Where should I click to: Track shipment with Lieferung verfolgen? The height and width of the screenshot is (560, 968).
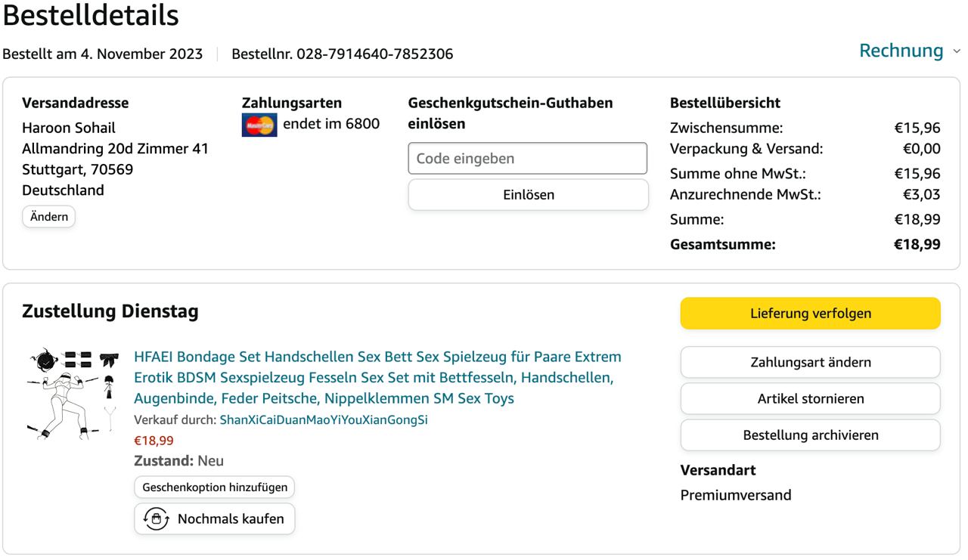point(810,314)
